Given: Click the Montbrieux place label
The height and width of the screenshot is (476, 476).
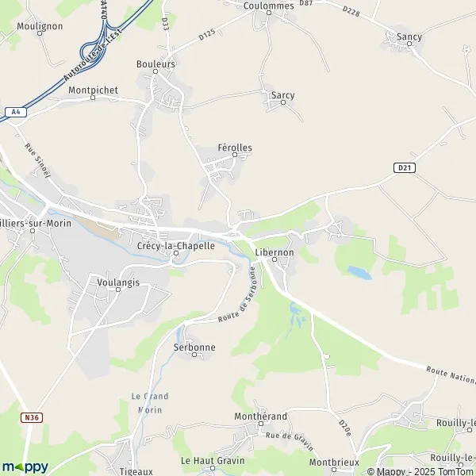Looking at the screenshot, I should [x=334, y=463].
